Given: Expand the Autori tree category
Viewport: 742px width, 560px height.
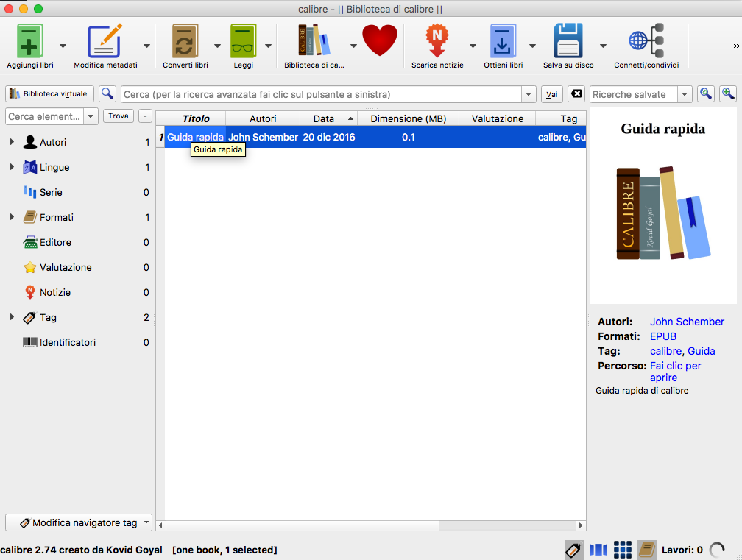Looking at the screenshot, I should point(12,142).
